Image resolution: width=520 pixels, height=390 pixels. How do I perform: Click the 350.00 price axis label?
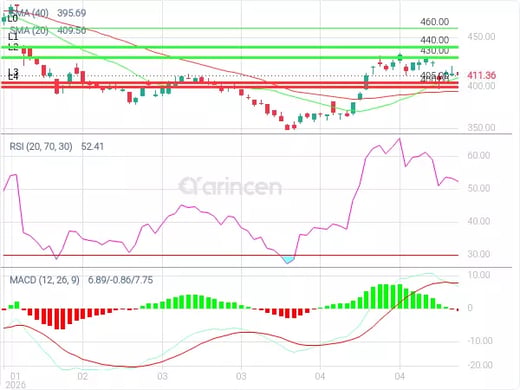point(481,127)
